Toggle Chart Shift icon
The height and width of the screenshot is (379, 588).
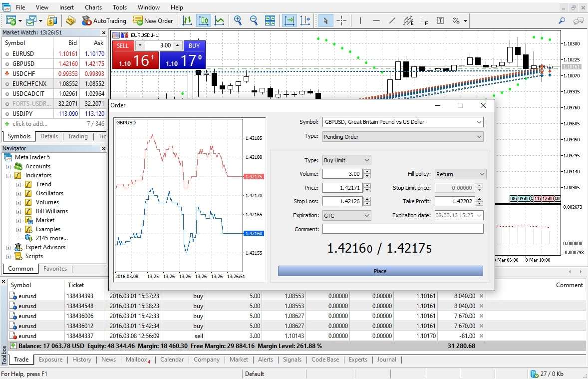tap(305, 20)
